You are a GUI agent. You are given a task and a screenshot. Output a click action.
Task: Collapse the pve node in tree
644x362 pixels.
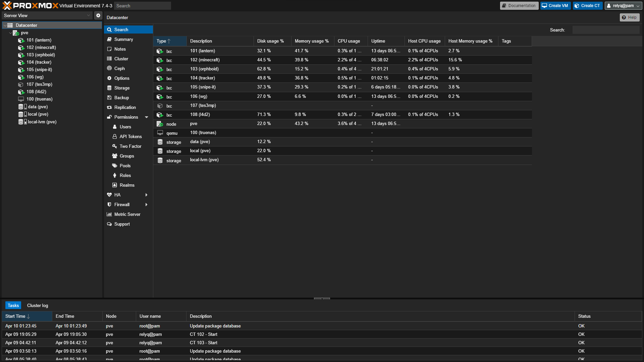click(10, 33)
